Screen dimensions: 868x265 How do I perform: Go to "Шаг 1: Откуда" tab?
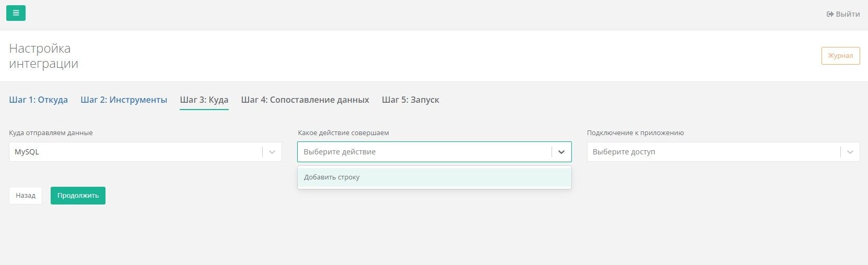tap(38, 100)
